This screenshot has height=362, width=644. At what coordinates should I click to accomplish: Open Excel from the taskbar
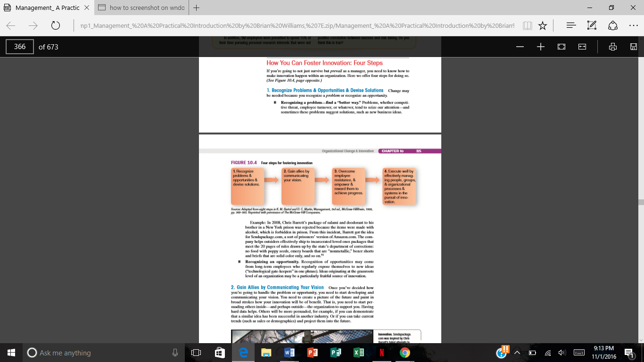pos(359,353)
